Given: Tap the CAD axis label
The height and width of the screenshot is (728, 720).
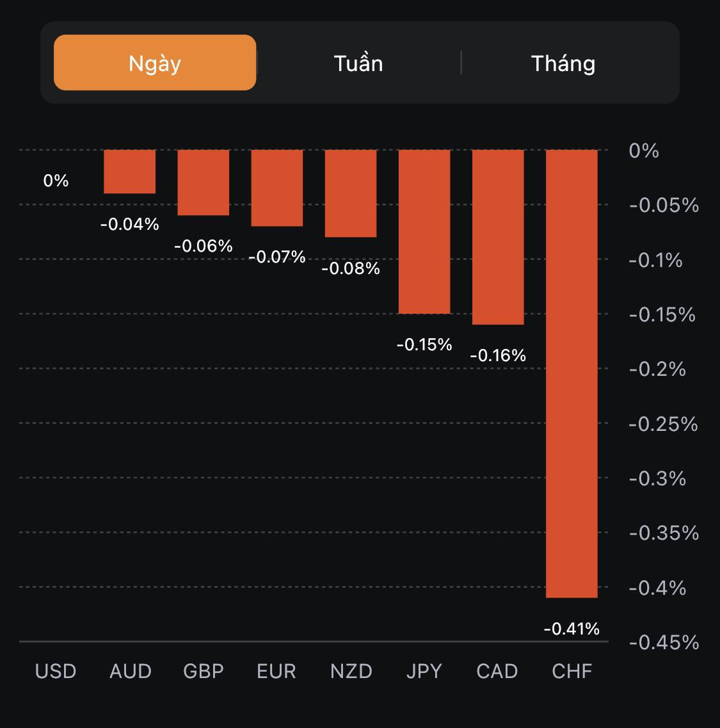Looking at the screenshot, I should tap(497, 671).
